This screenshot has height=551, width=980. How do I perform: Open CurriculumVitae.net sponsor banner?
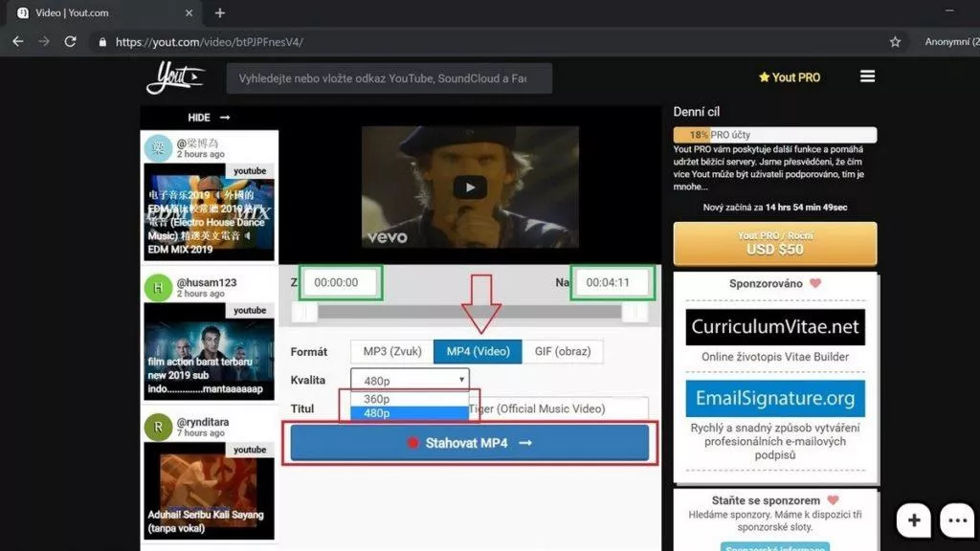pos(775,327)
